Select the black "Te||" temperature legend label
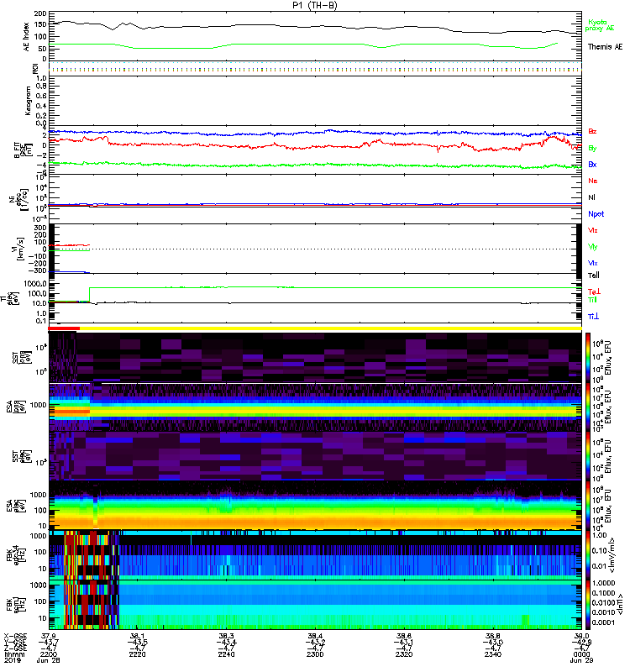The image size is (630, 672). pos(593,276)
